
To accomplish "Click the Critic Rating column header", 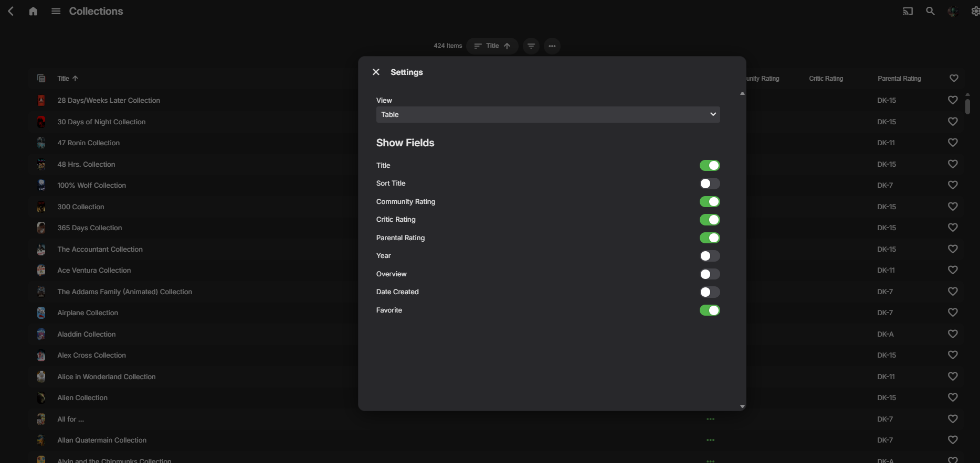I will (x=826, y=79).
